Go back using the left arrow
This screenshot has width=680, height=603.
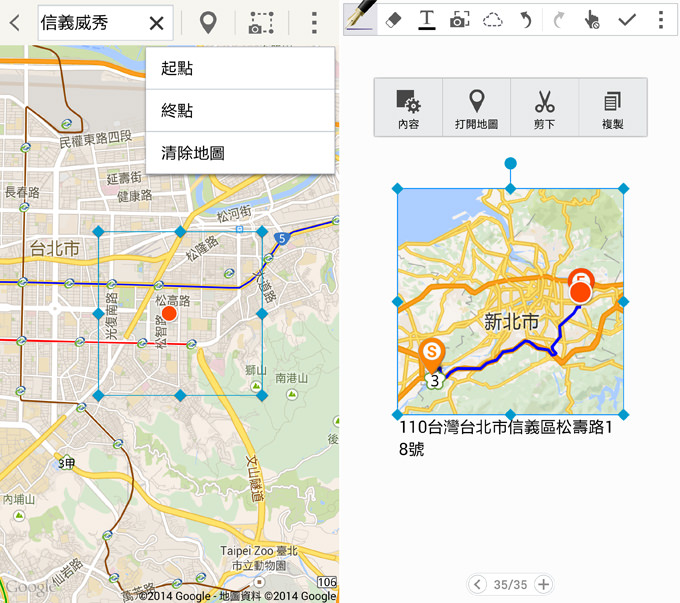pyautogui.click(x=15, y=23)
